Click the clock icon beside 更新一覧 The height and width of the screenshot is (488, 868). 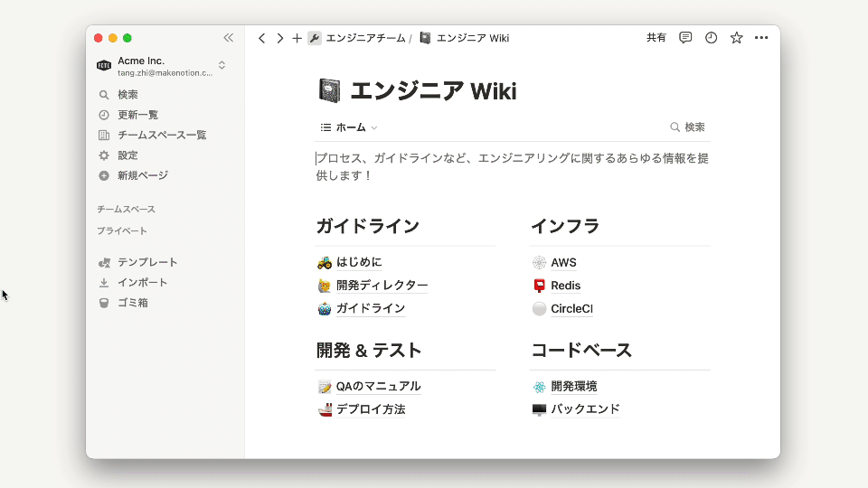coord(103,115)
